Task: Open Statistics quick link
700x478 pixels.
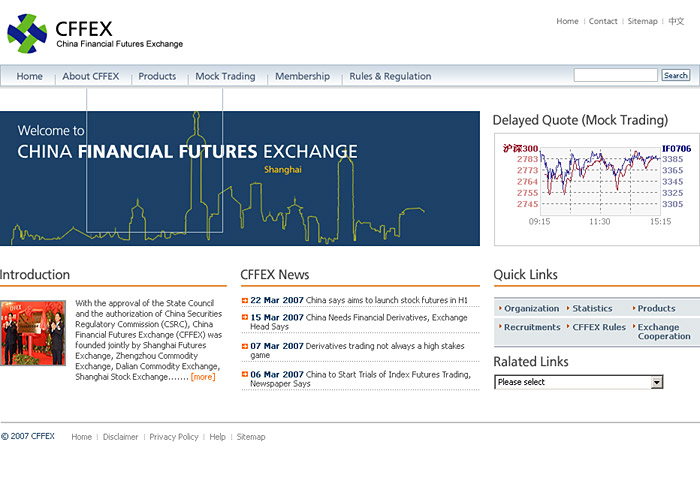Action: click(592, 308)
